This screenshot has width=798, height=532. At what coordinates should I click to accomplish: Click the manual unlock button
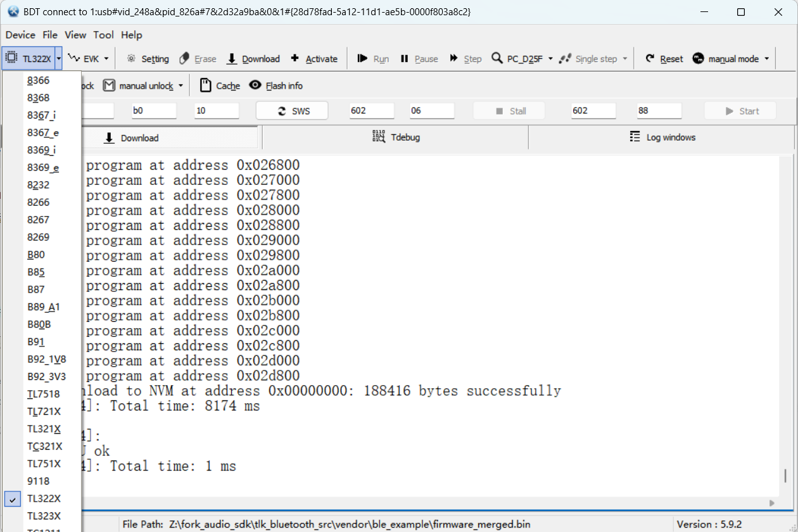(138, 85)
